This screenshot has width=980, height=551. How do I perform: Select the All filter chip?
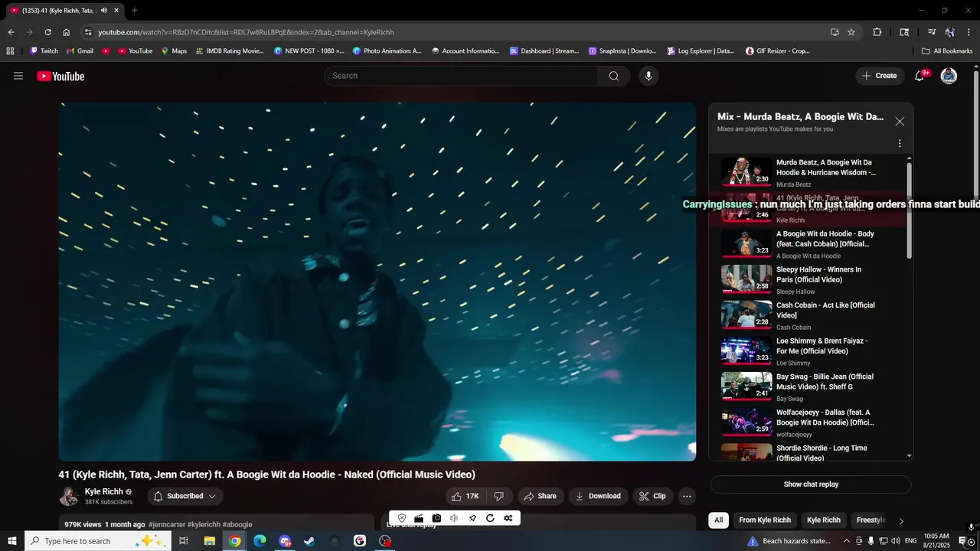pos(718,520)
